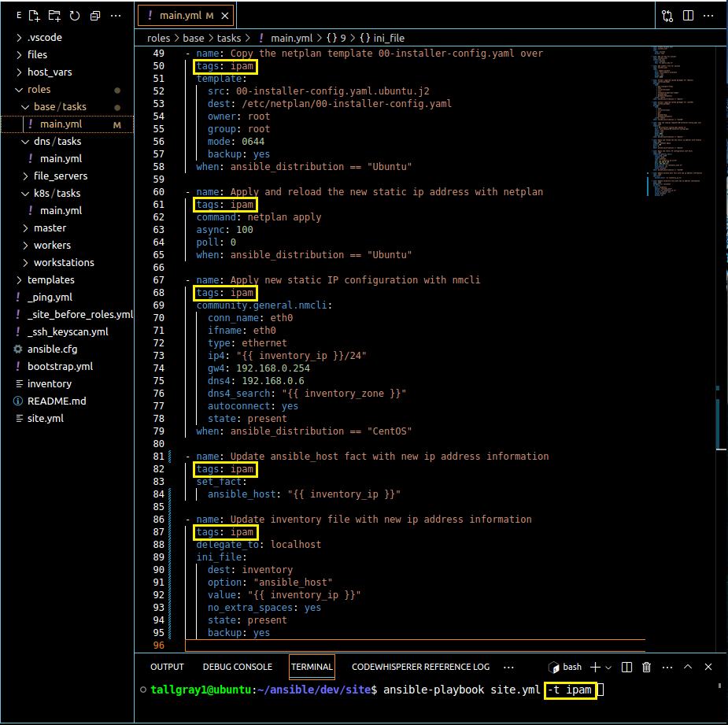This screenshot has width=728, height=725.
Task: Expand the host_vars folder
Action: tap(49, 72)
